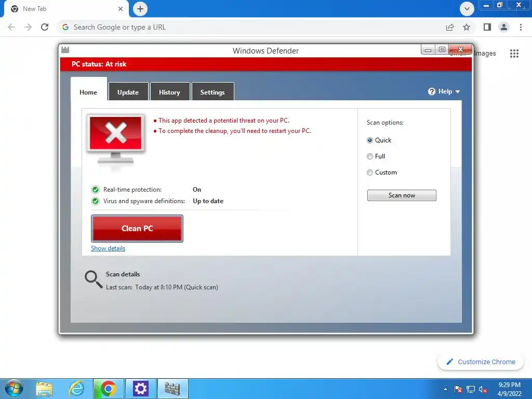
Task: Click the Action Center flag tray icon
Action: (458, 389)
